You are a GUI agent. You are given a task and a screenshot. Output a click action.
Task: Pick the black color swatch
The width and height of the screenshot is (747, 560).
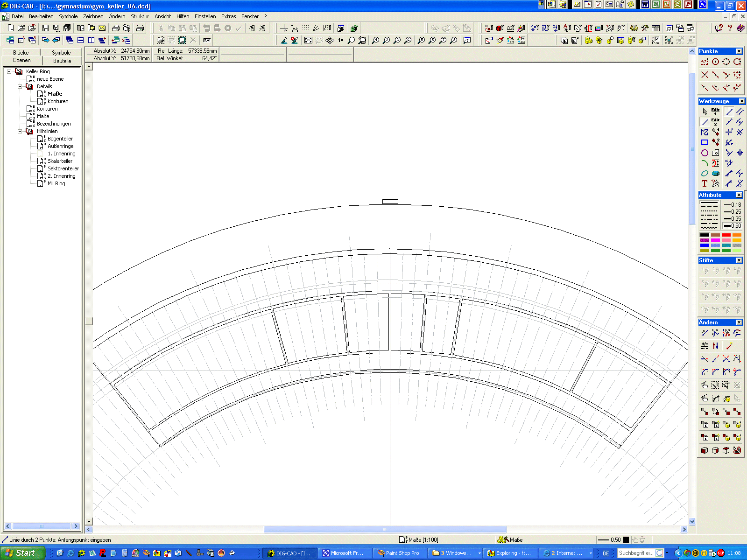click(x=705, y=235)
